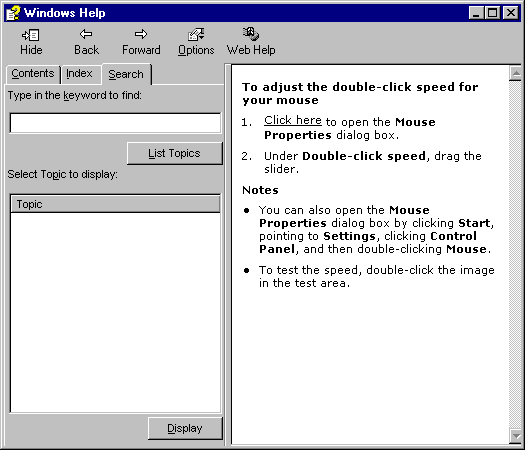Click the heading 'To adjust the double-click speed'

click(360, 93)
